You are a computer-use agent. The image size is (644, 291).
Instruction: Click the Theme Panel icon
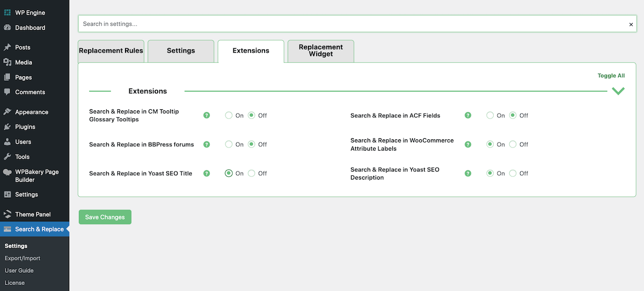(x=8, y=214)
